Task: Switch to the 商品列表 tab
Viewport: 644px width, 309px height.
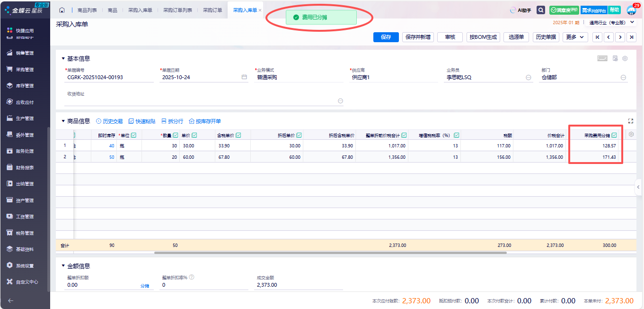Action: click(x=87, y=10)
